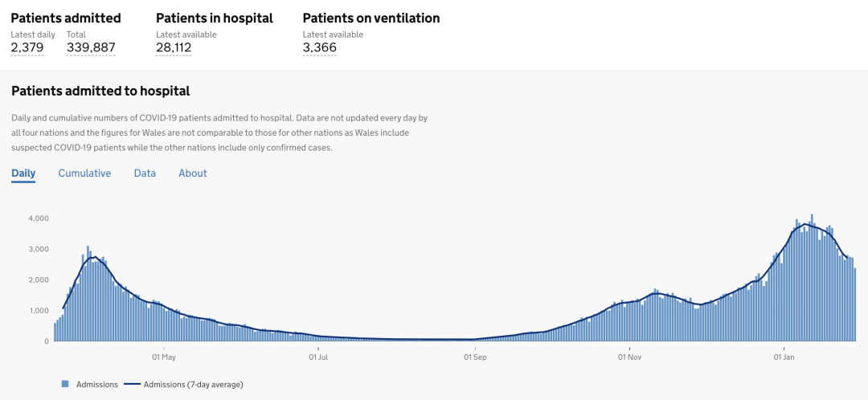The height and width of the screenshot is (400, 868).
Task: Click the 01 May axis label
Action: point(164,357)
